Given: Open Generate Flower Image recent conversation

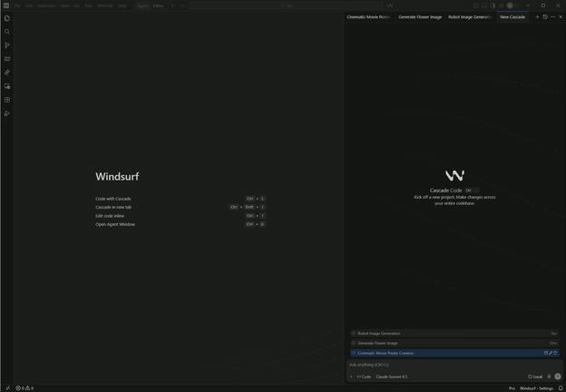Looking at the screenshot, I should pyautogui.click(x=454, y=343).
